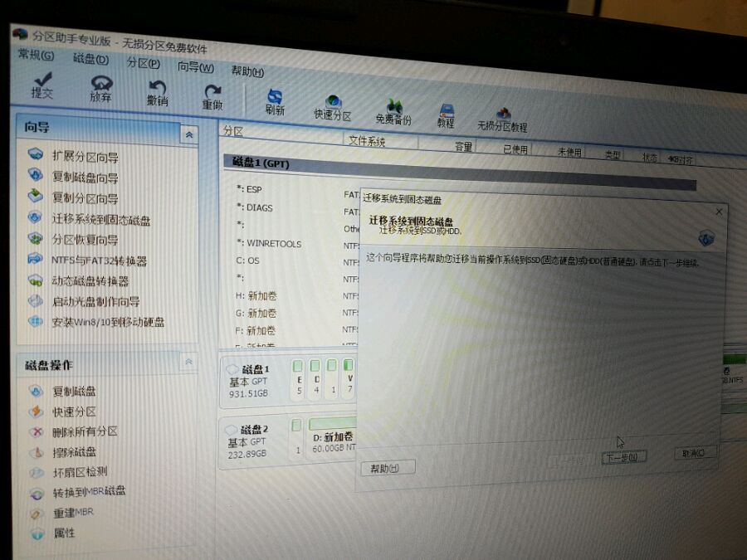The height and width of the screenshot is (560, 747).
Task: Click 快速分区 in disk operations
Action: [x=62, y=411]
